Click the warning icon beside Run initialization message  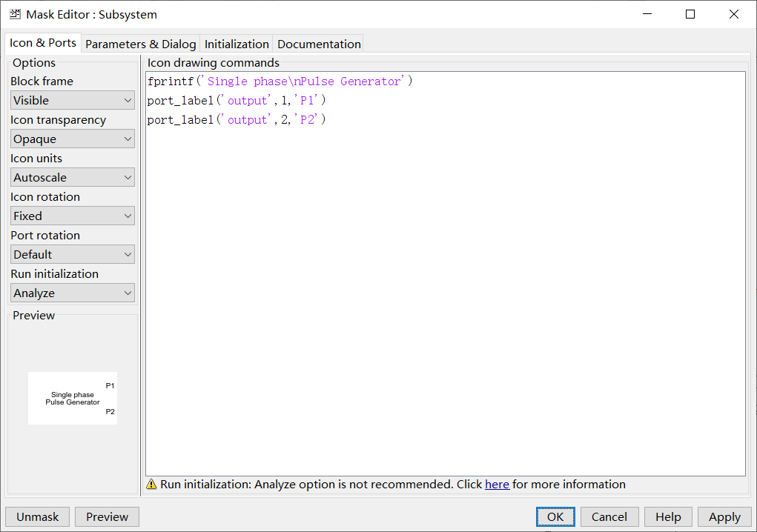[151, 485]
